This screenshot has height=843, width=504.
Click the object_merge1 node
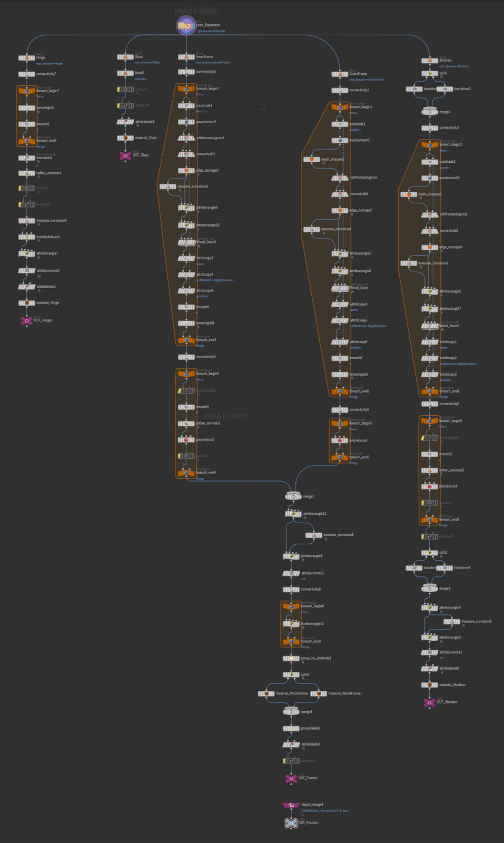(x=291, y=805)
